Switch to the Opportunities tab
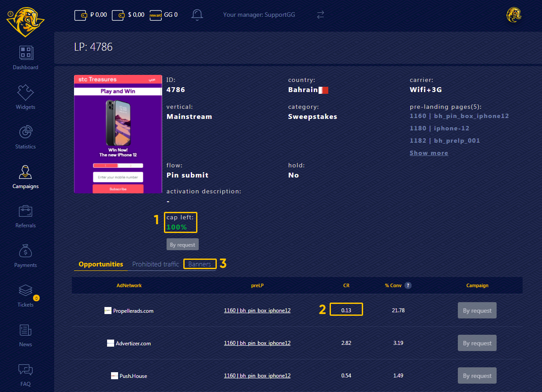 101,264
